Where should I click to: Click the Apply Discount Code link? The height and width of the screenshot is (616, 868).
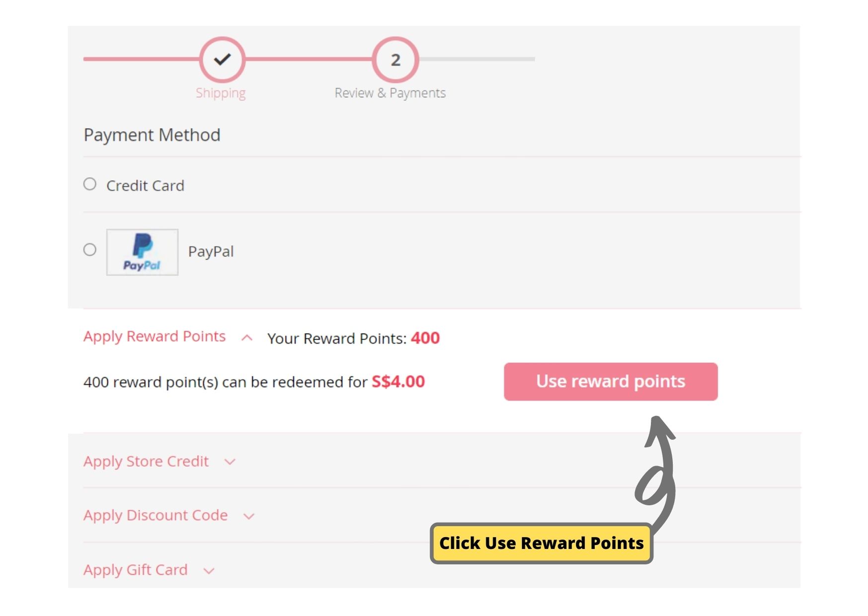[156, 516]
